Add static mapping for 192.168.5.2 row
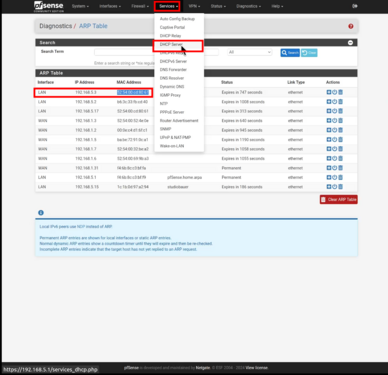 pyautogui.click(x=329, y=102)
